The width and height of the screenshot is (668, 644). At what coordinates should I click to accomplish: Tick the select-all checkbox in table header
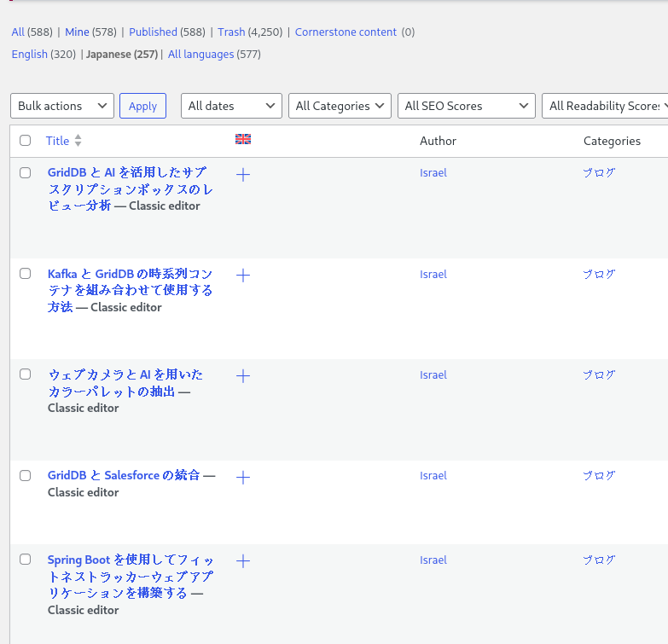(26, 141)
